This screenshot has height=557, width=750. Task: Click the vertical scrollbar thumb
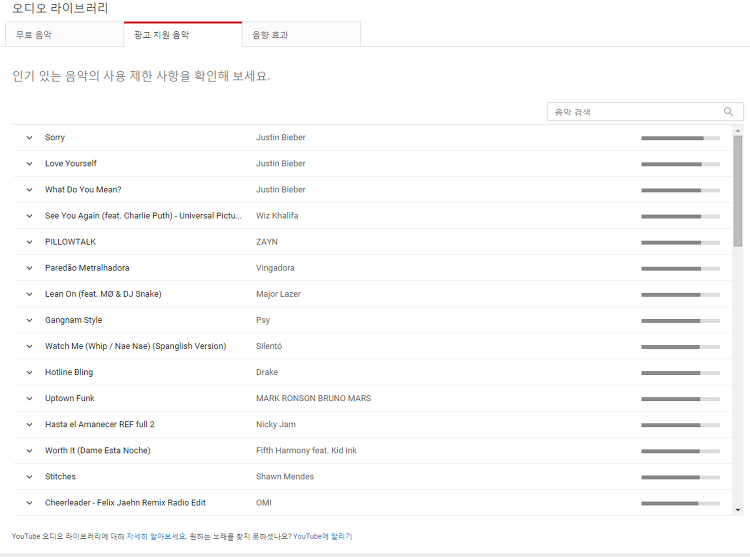[738, 191]
